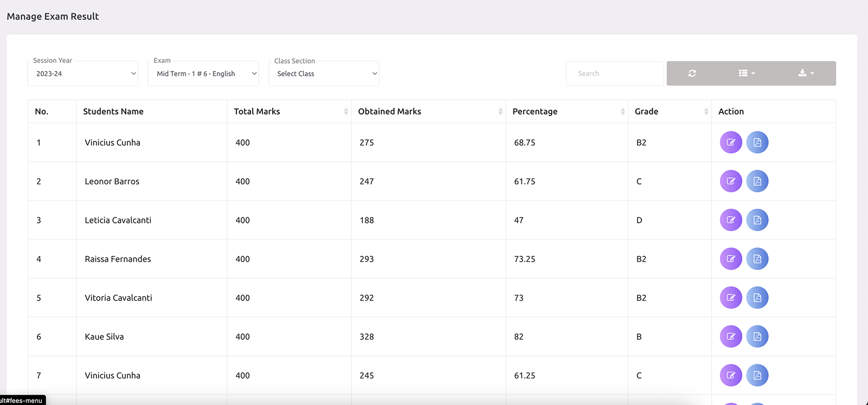Sort by Obtained Marks header
The width and height of the screenshot is (868, 405).
[428, 112]
